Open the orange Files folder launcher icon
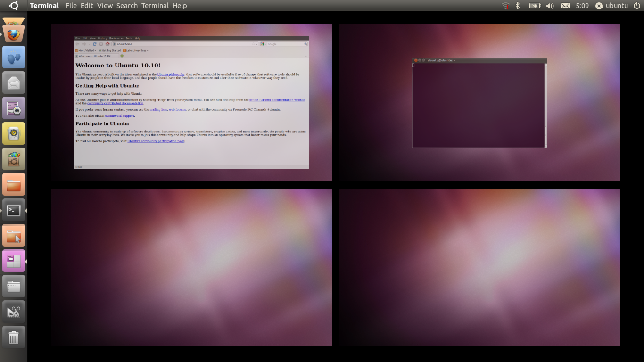Screen dimensions: 644x362 [14, 184]
